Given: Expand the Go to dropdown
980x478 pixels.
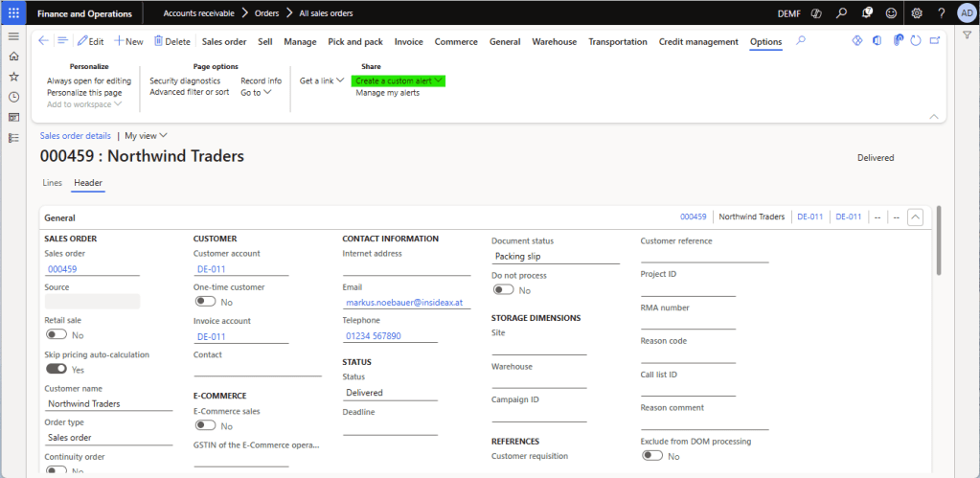Looking at the screenshot, I should coord(256,93).
